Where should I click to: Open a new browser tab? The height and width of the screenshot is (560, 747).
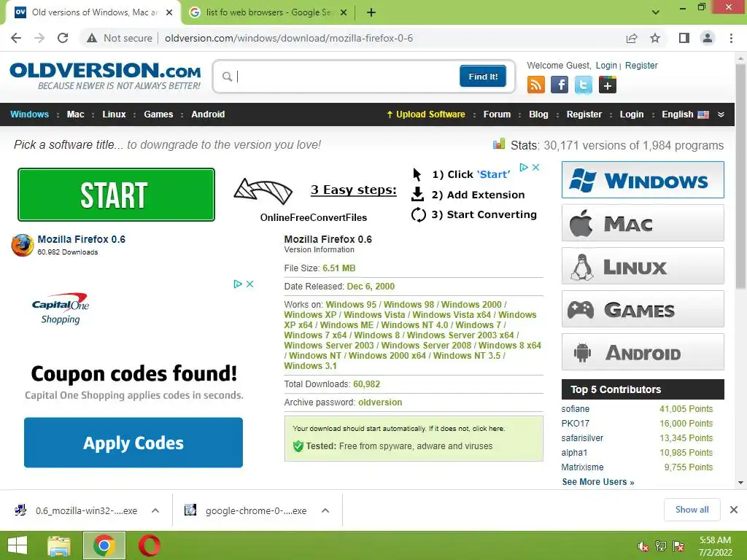pos(371,13)
